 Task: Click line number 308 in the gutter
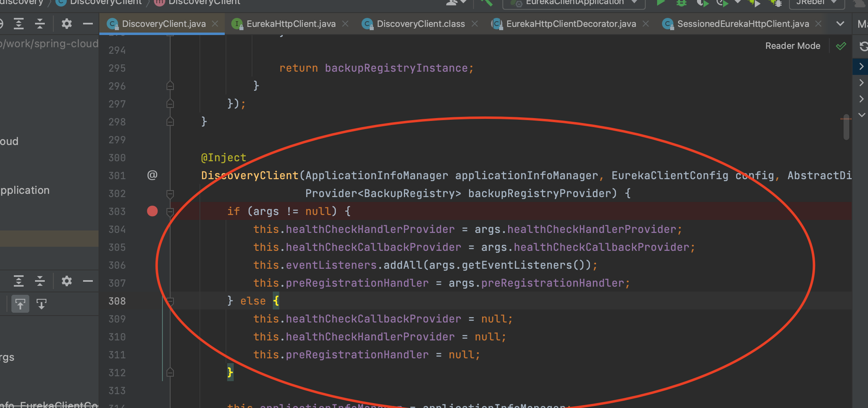(x=117, y=301)
